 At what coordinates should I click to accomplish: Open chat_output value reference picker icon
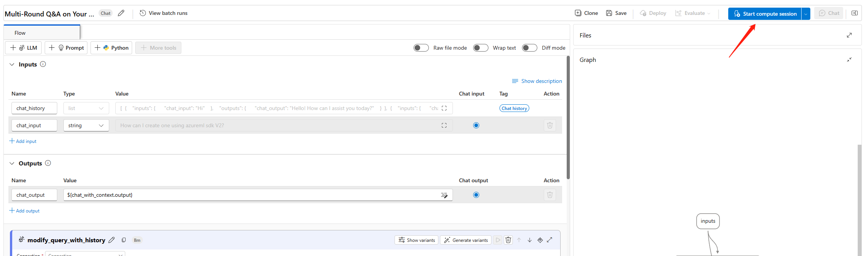(x=444, y=195)
